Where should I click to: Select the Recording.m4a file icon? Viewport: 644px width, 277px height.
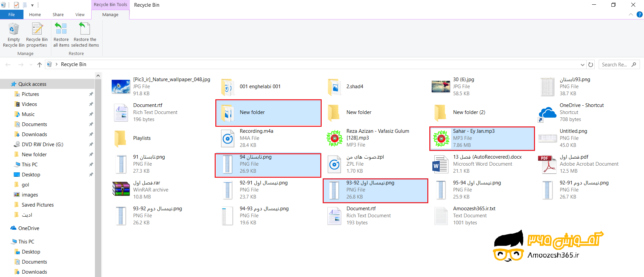tap(228, 138)
